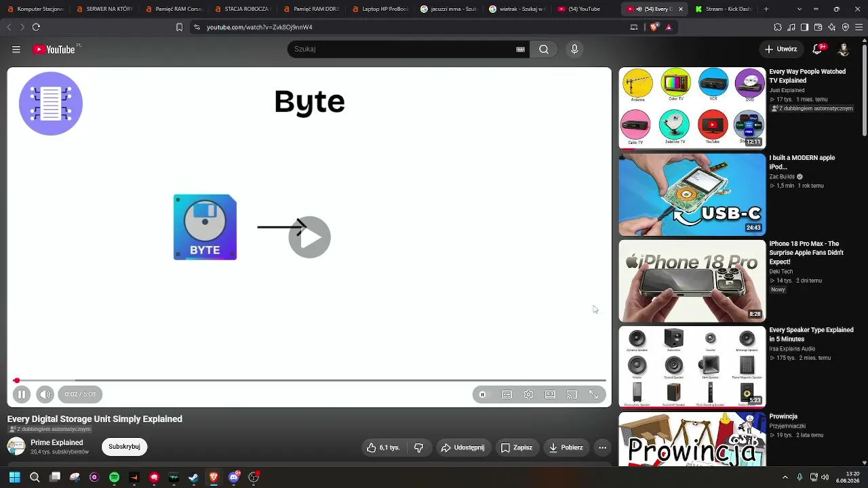This screenshot has width=868, height=488.
Task: Reload the page with the browser refresh icon
Action: (36, 27)
